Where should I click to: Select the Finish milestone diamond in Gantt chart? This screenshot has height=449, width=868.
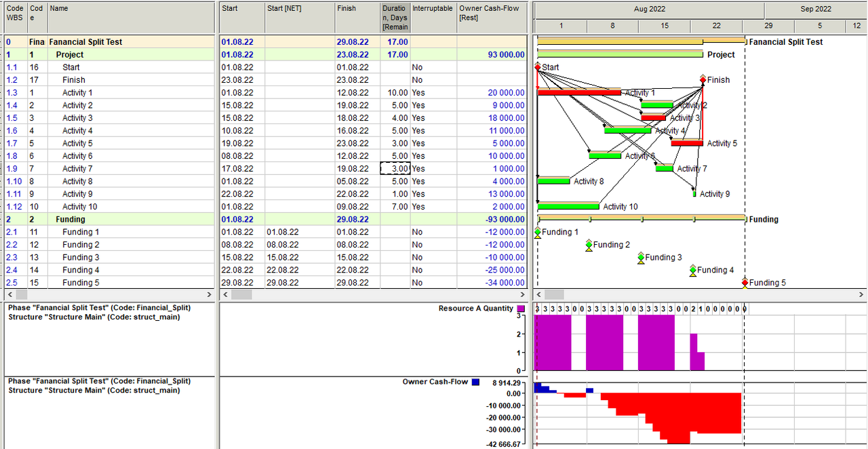pos(703,79)
